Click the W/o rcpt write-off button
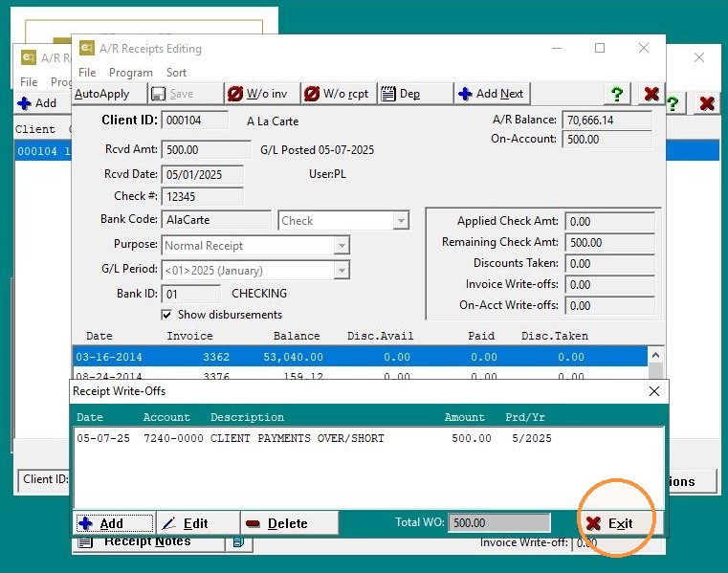This screenshot has height=573, width=728. 339,94
